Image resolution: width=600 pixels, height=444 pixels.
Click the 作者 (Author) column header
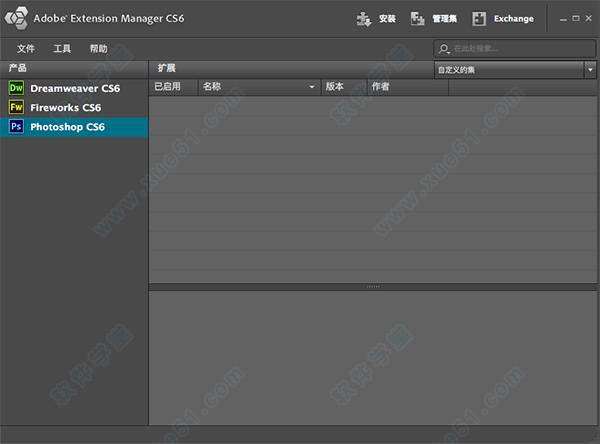(x=408, y=87)
